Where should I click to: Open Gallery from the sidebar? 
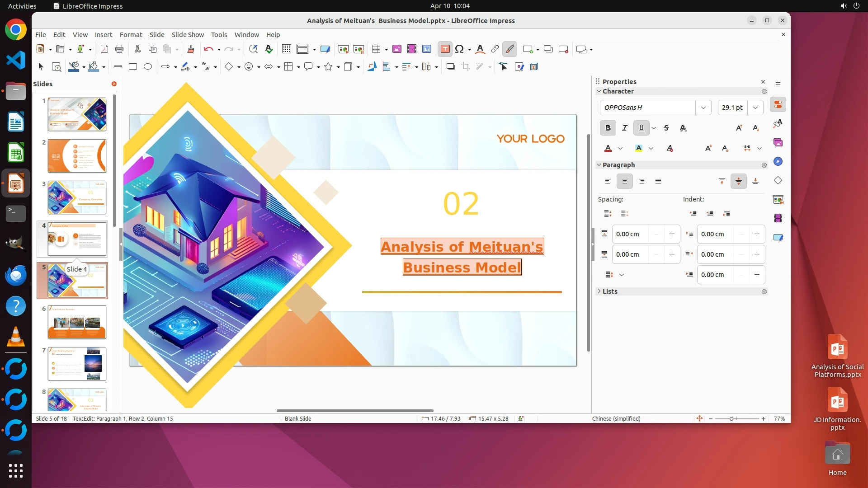778,143
